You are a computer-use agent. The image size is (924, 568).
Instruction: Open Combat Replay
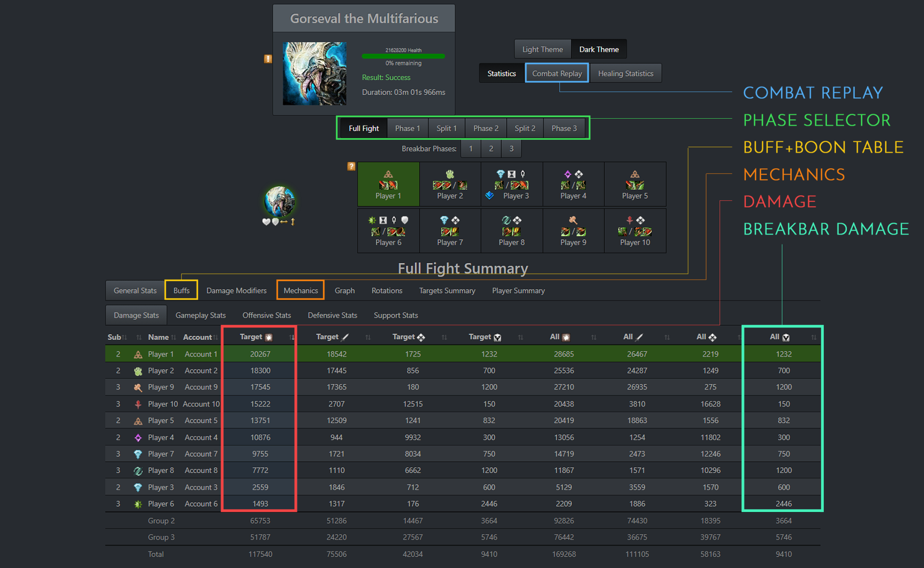click(x=557, y=73)
